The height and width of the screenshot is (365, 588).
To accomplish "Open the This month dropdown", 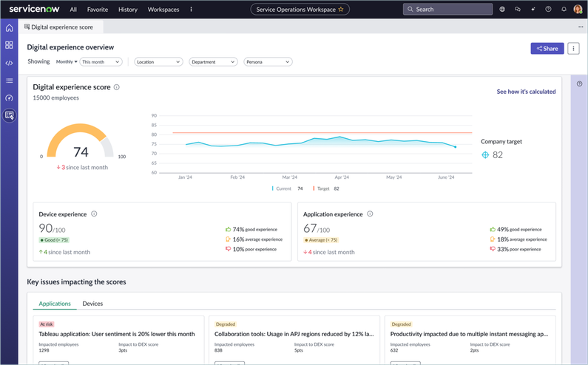I will (101, 62).
